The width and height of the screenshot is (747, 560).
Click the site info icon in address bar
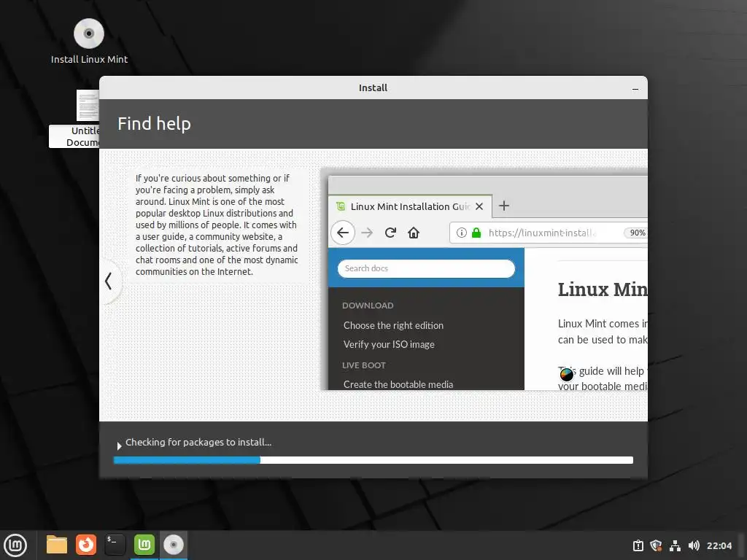[462, 233]
